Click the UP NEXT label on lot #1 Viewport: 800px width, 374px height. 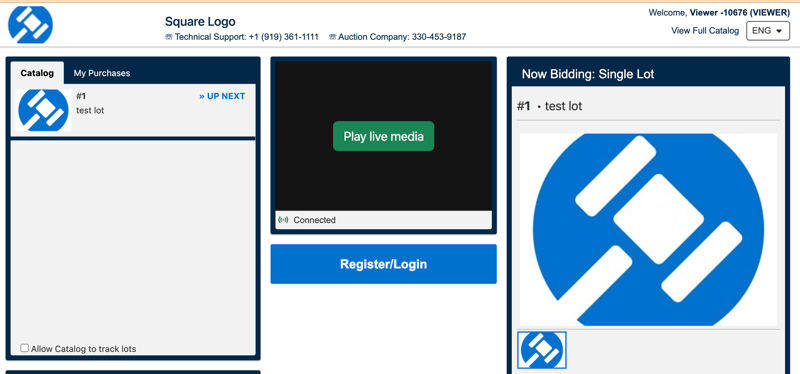[x=222, y=96]
